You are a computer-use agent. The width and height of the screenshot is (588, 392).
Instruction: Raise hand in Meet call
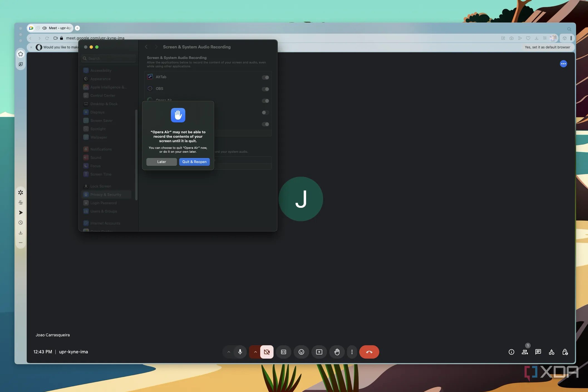[x=337, y=352]
